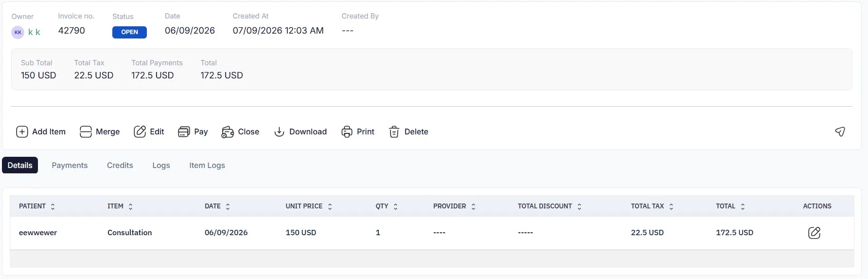Click the row date 06/09/2026 cell
Screen dimensions: 868x279
coord(226,233)
